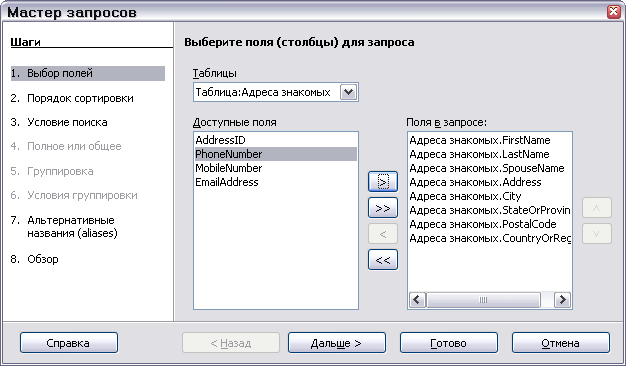
Task: Go to step Условие поиска
Action: (59, 122)
